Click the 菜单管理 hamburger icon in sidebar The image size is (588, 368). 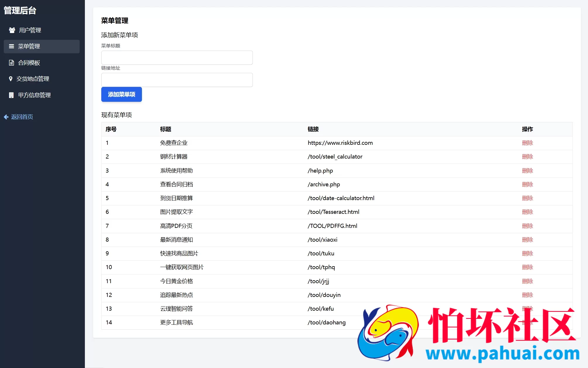tap(11, 46)
